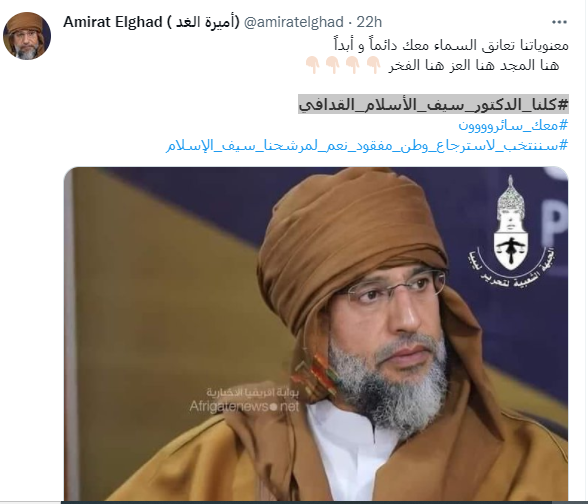Image resolution: width=588 pixels, height=504 pixels.
Task: Click the rightmost pointing-down hand emoji
Action: tap(373, 65)
